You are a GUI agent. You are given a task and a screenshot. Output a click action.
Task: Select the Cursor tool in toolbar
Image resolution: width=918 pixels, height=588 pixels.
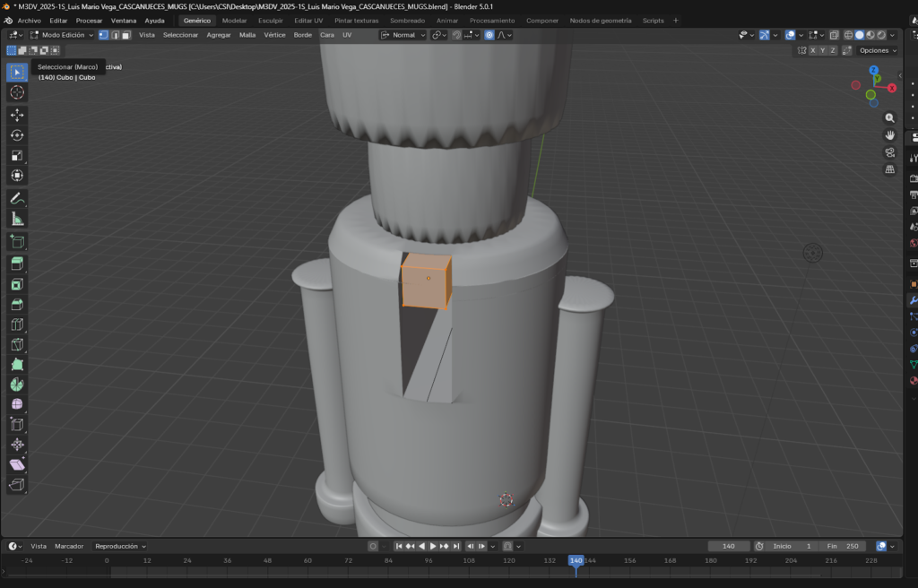[17, 92]
